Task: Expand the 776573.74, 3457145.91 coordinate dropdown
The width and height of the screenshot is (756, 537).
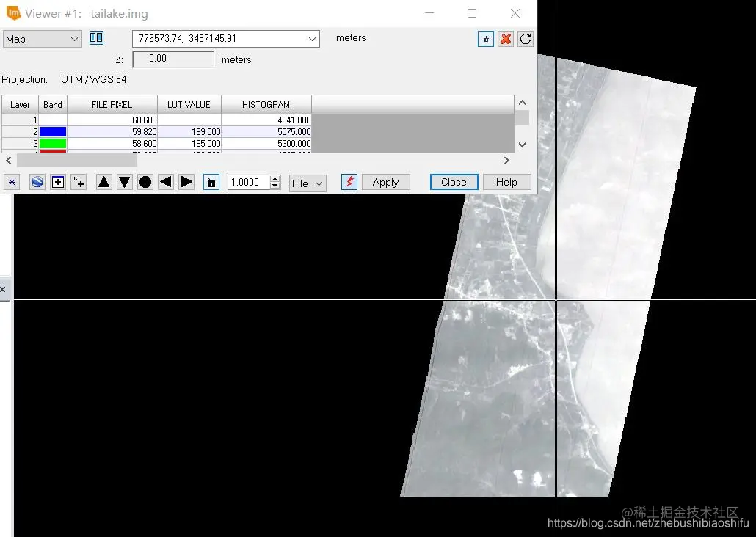Action: click(313, 39)
